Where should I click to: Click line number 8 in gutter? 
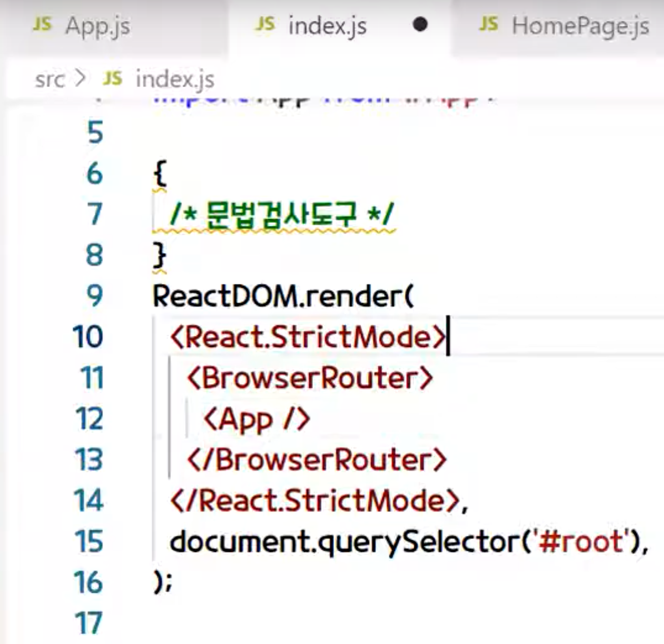[95, 255]
